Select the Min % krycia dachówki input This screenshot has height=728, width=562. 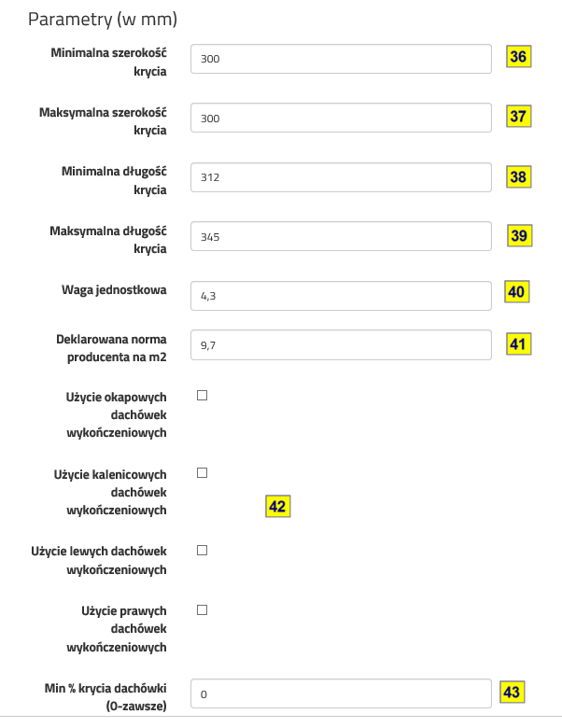[x=340, y=694]
